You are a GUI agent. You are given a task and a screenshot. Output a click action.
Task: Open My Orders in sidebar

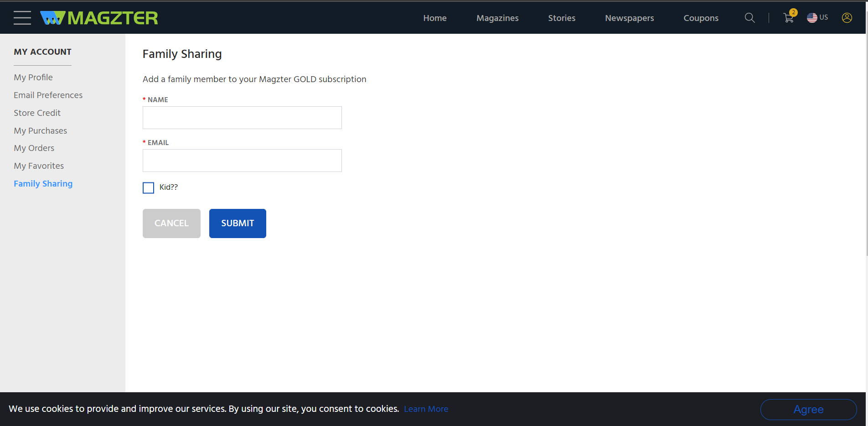(34, 148)
